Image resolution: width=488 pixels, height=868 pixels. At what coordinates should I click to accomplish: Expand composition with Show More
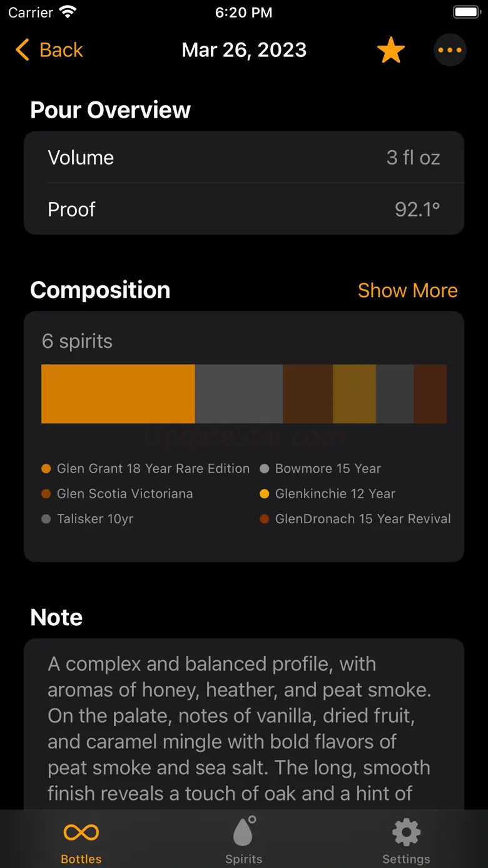pos(407,290)
